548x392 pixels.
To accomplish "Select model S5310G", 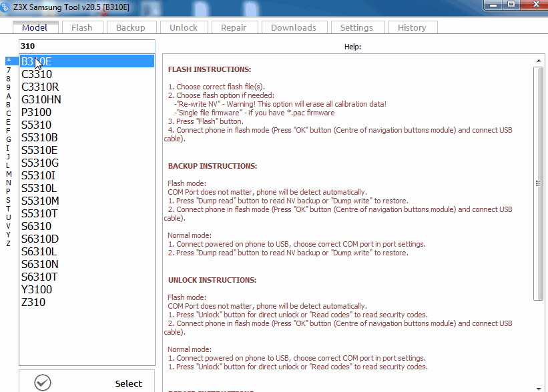I will [x=87, y=163].
